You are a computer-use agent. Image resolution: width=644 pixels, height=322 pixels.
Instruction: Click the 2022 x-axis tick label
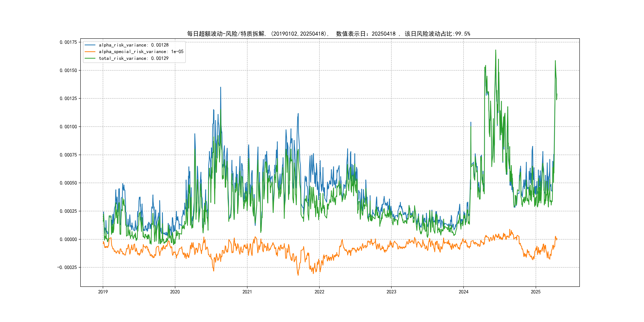click(319, 292)
